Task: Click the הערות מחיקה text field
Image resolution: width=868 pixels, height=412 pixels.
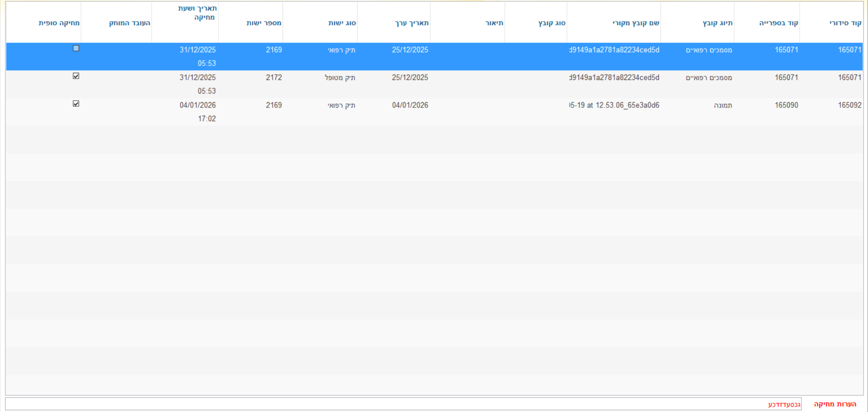Action: 402,404
